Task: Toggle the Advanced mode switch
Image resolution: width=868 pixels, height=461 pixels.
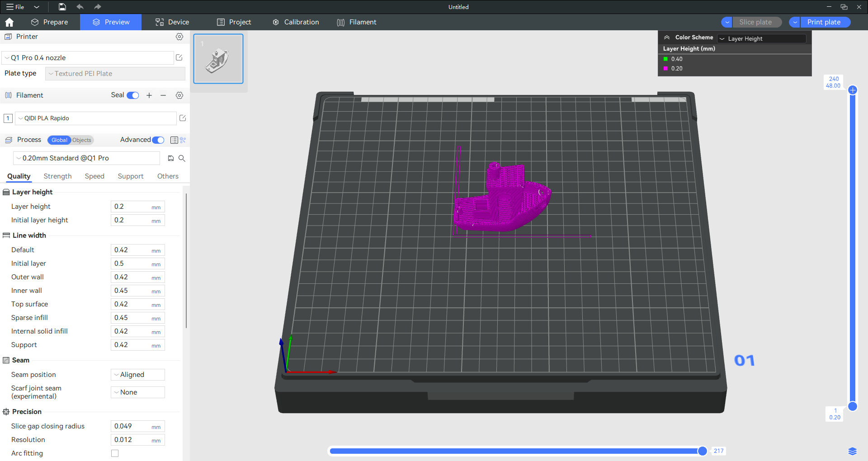Action: click(158, 140)
